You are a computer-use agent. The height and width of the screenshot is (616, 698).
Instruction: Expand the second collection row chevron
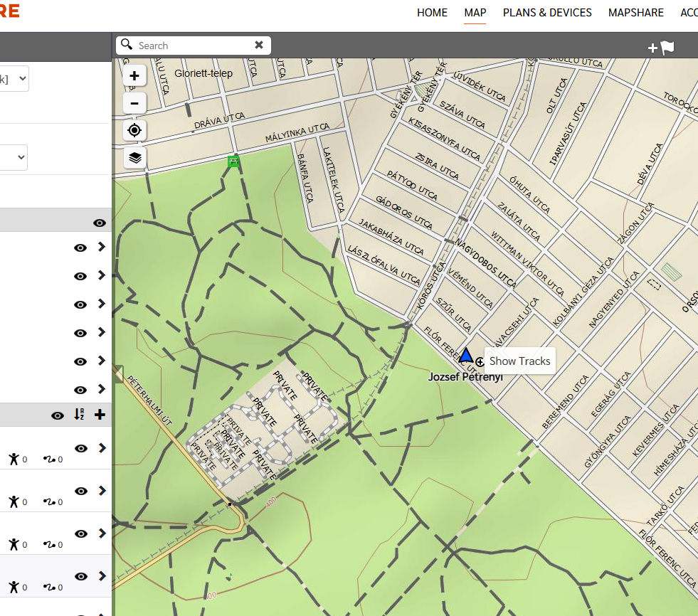[x=102, y=491]
